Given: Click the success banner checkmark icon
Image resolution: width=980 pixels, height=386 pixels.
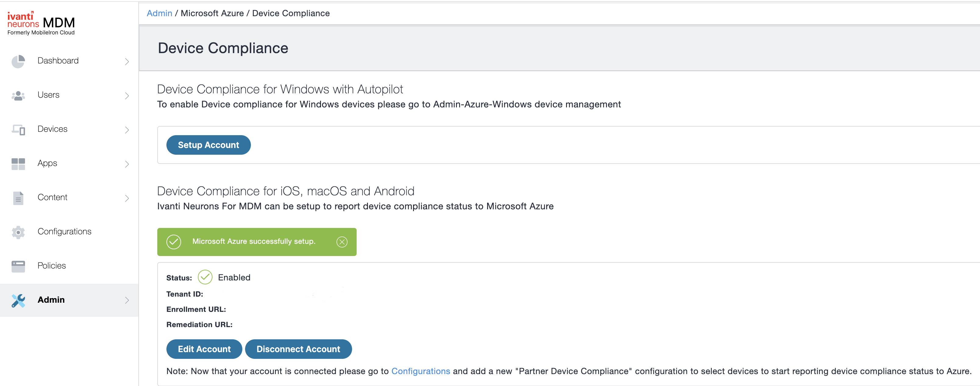Looking at the screenshot, I should 173,242.
